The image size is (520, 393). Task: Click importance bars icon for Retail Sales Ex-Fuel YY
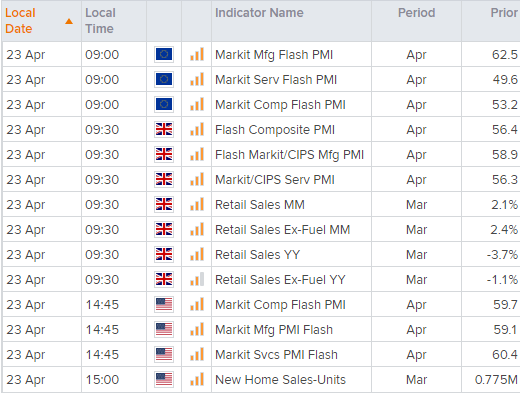tap(197, 279)
